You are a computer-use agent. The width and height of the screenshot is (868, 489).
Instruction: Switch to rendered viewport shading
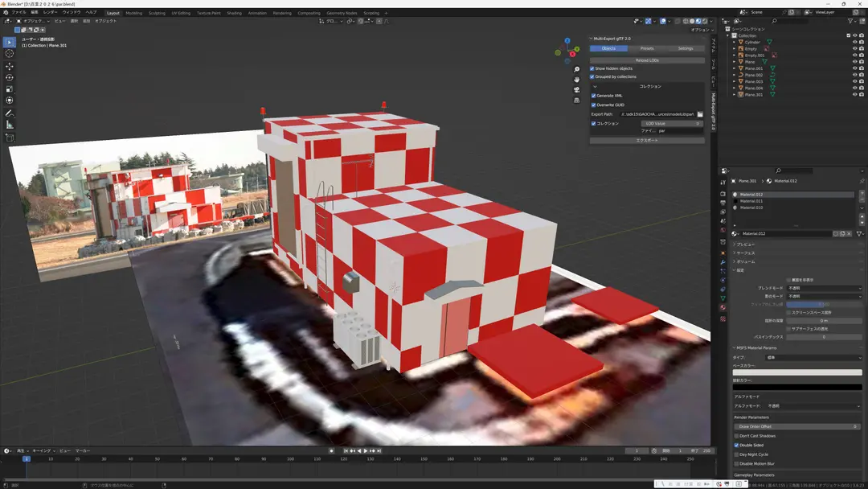705,21
